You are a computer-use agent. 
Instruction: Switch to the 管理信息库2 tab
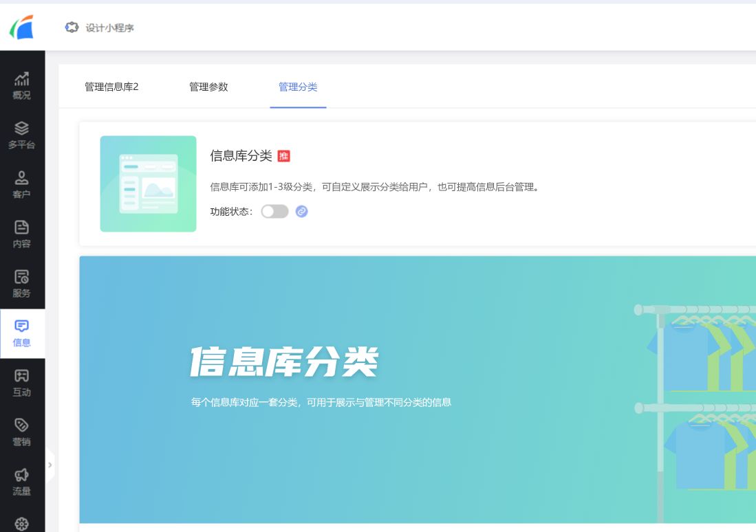[111, 87]
